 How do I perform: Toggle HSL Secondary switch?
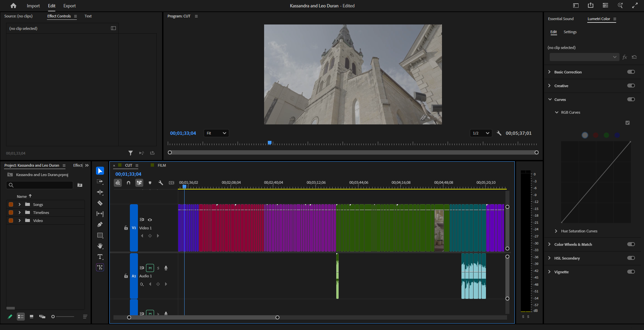631,258
